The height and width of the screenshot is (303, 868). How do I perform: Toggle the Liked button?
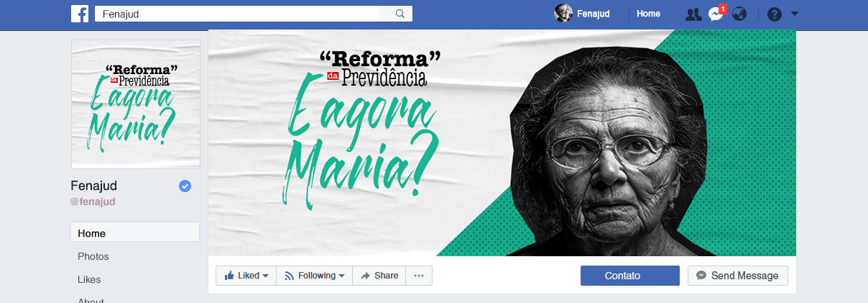[x=246, y=276]
